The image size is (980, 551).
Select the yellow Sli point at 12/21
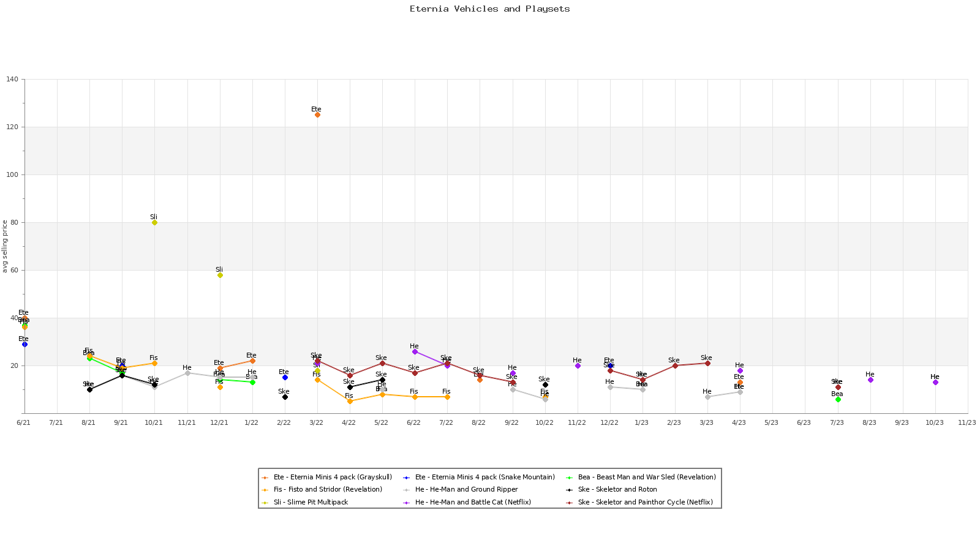click(220, 275)
